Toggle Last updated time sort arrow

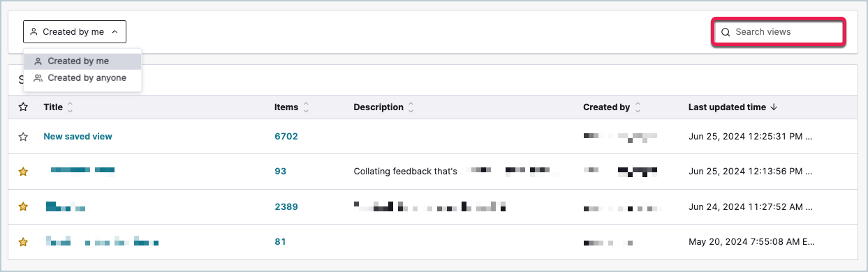tap(773, 107)
